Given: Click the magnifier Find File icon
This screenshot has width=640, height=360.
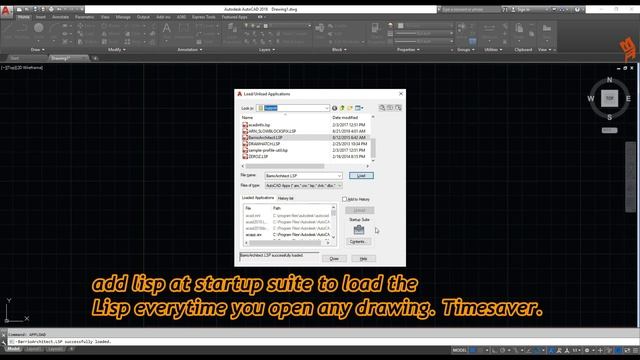Looking at the screenshot, I should (382, 108).
